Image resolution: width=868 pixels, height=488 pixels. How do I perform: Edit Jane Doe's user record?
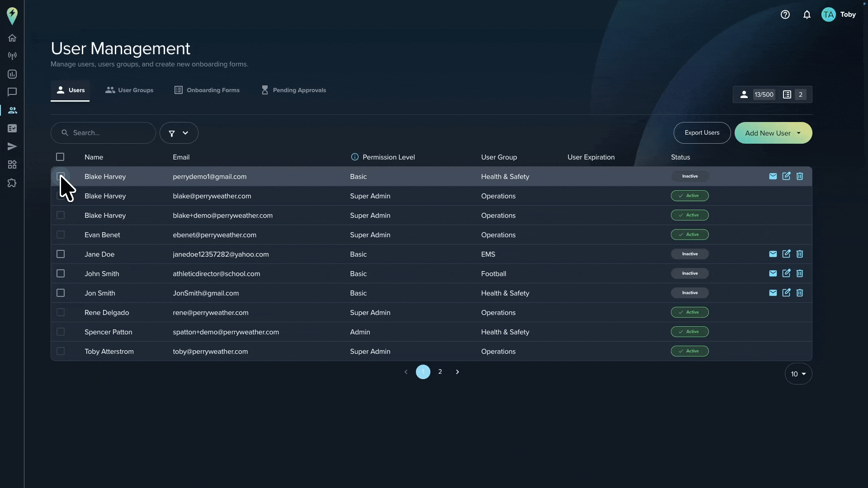click(x=787, y=254)
